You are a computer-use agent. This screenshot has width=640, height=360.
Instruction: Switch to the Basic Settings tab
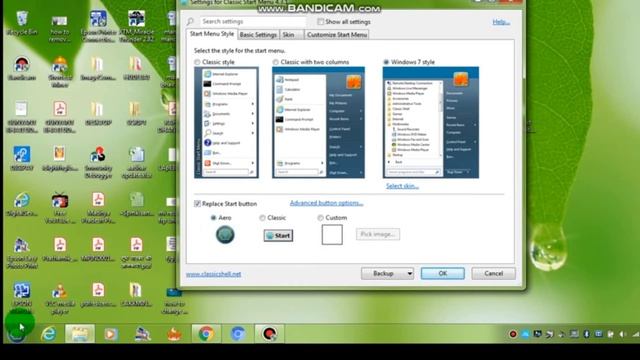[x=258, y=35]
